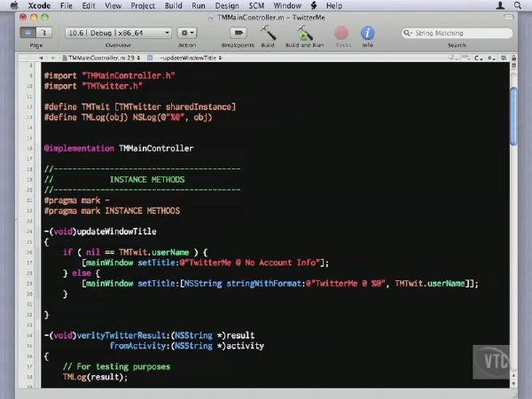This screenshot has width=532, height=399.
Task: Click the @implementation keyword
Action: [x=79, y=149]
